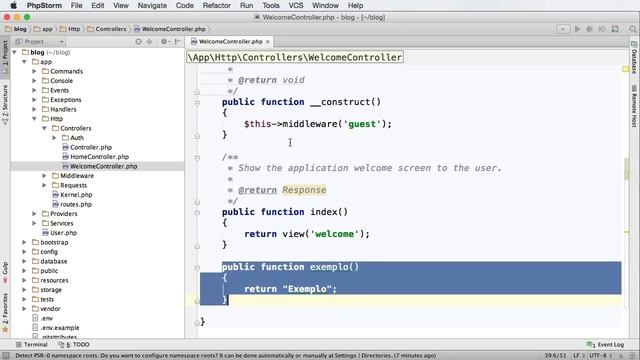640x360 pixels.
Task: Click the tool window quick-access icon in status bar corner
Action: pyautogui.click(x=6, y=356)
